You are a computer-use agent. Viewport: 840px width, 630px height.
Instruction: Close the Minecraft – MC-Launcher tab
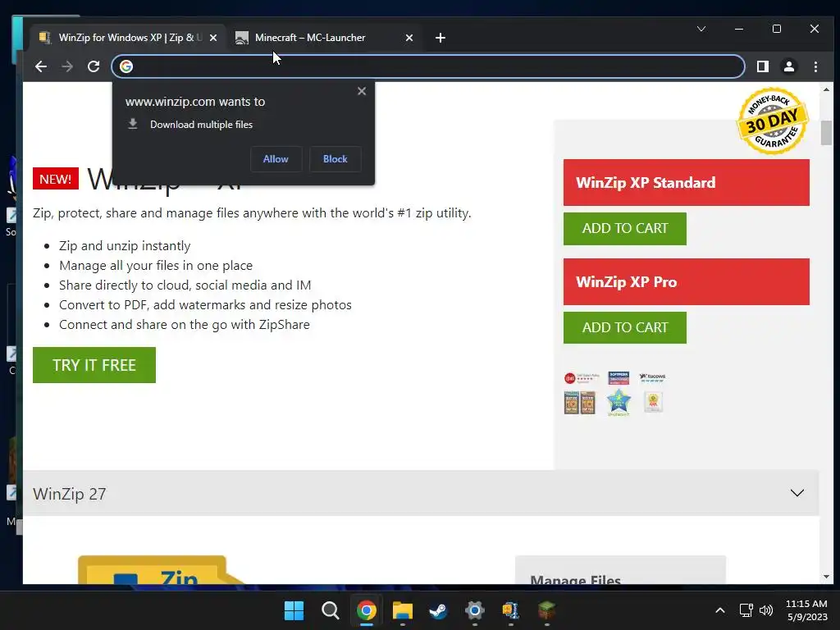coord(409,38)
